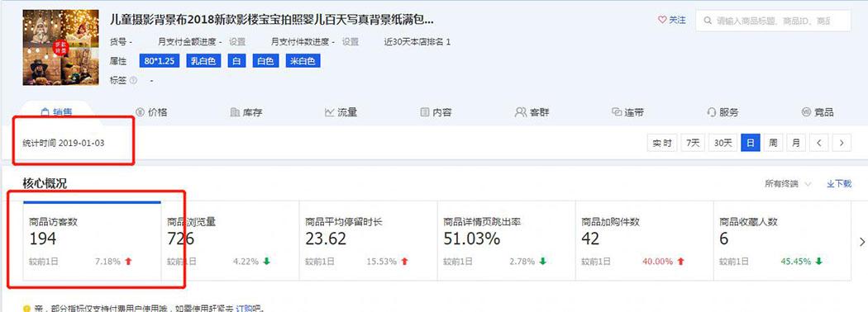Expand more metrics with the right arrow
868x312 pixels.
862,242
